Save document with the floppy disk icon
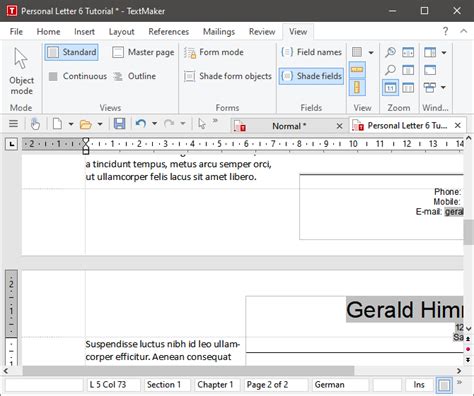 [119, 124]
